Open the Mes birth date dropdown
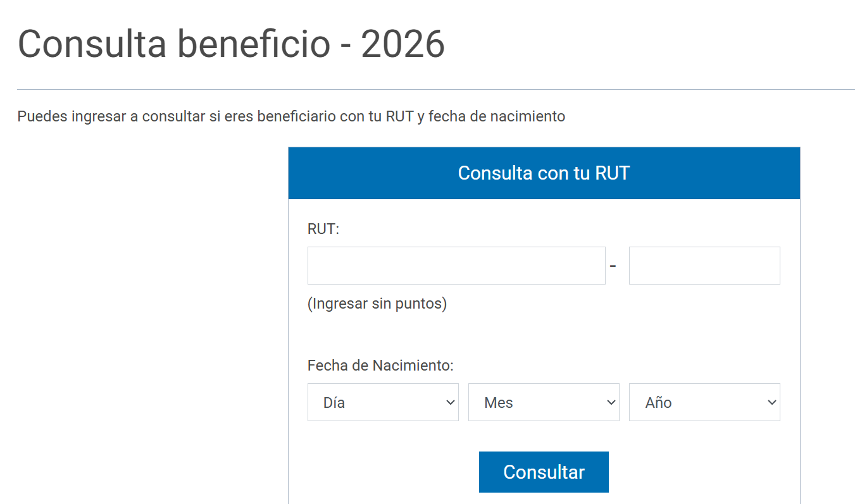 tap(544, 402)
